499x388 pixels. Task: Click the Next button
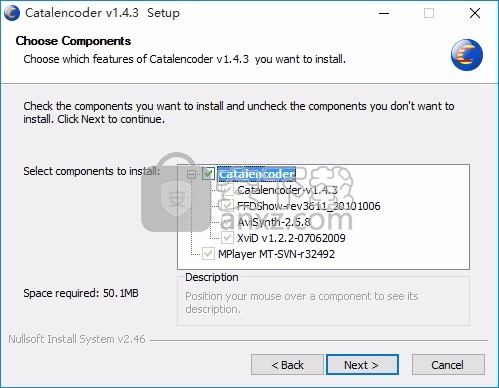pos(362,365)
